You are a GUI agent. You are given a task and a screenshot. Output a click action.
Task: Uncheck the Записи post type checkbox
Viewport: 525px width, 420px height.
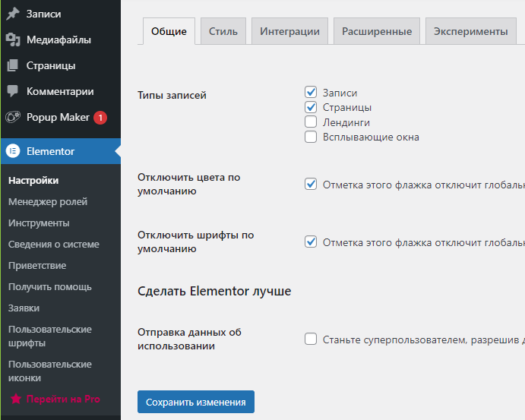311,92
